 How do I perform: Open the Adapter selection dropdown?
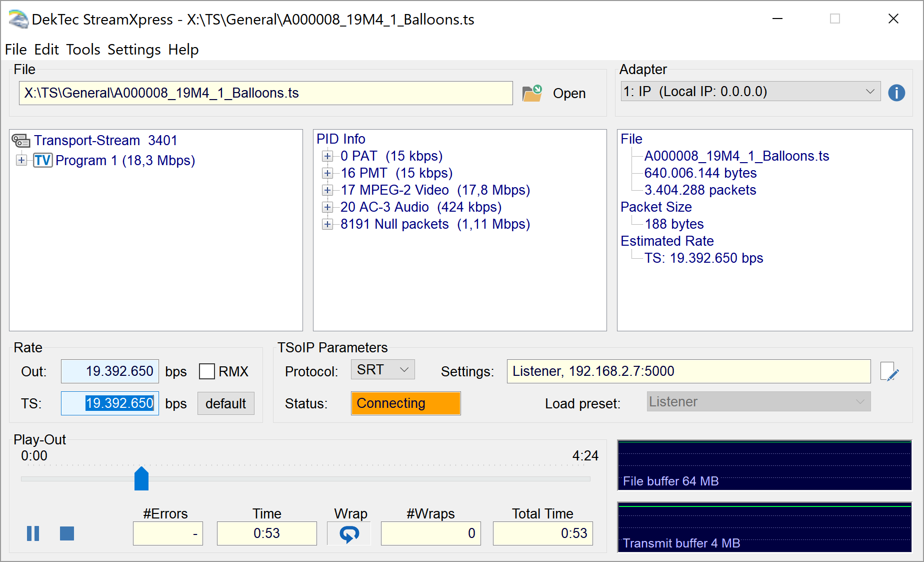click(750, 92)
